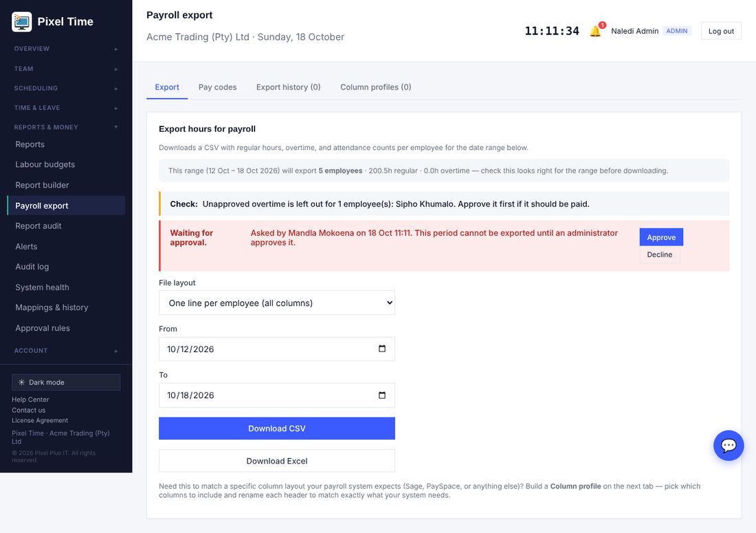
Task: Click the ADMIN role badge
Action: click(x=677, y=31)
